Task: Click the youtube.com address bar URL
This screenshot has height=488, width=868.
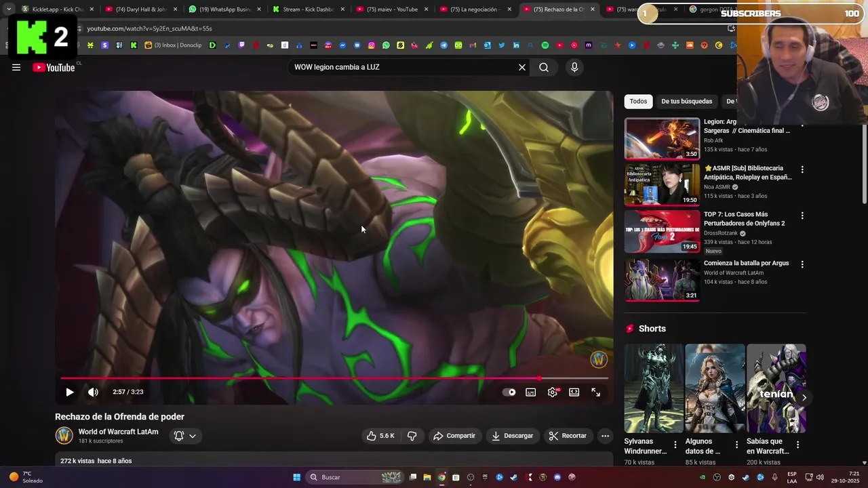Action: 149,28
